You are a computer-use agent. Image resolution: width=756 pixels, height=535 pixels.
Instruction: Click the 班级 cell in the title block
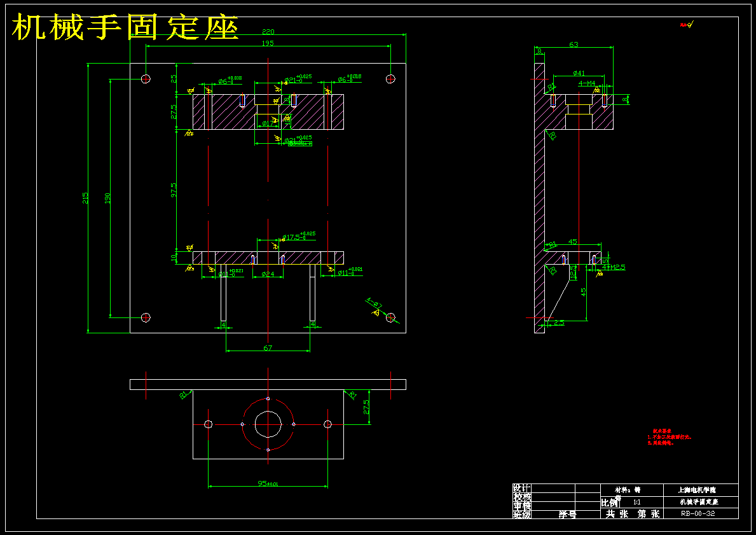[x=521, y=514]
